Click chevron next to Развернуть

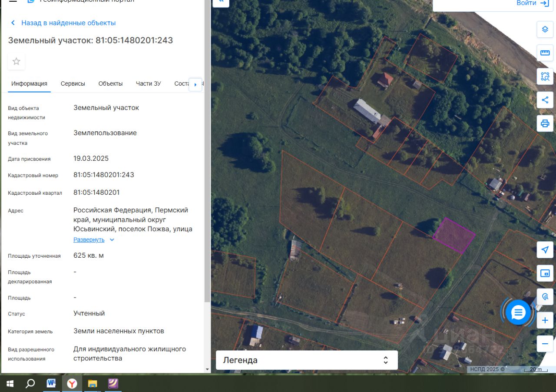(x=112, y=239)
